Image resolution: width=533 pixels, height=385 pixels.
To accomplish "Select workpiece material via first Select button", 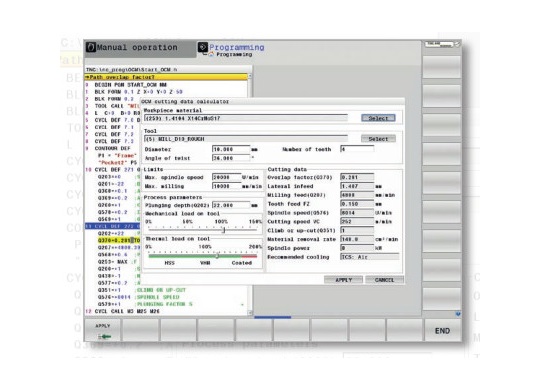I will pyautogui.click(x=378, y=118).
